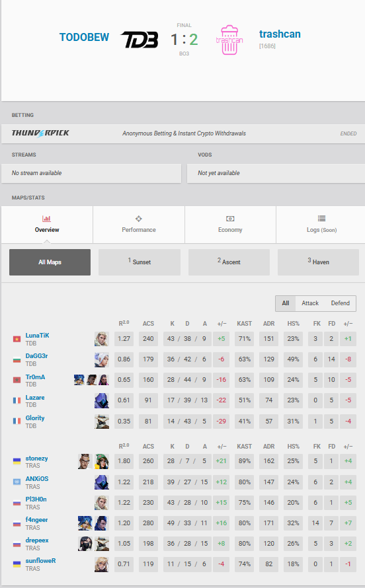
Task: Click the Thunderpick betting logo
Action: coord(40,133)
